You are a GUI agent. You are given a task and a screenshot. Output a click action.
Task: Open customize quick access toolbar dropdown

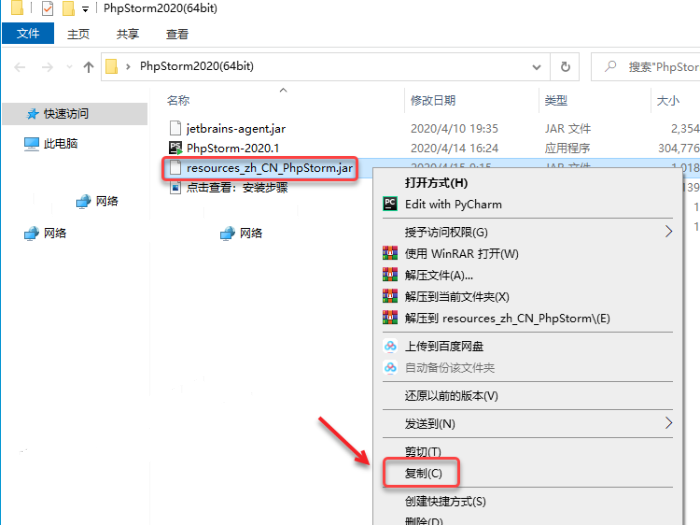point(85,9)
